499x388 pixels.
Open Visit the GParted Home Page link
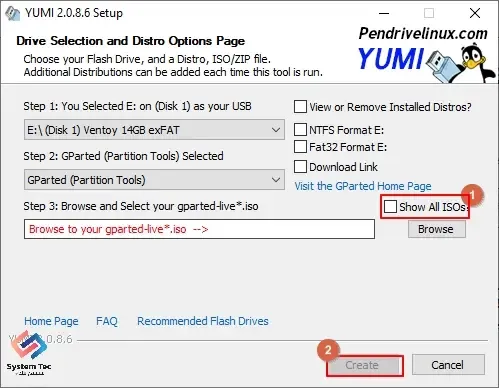pyautogui.click(x=363, y=186)
